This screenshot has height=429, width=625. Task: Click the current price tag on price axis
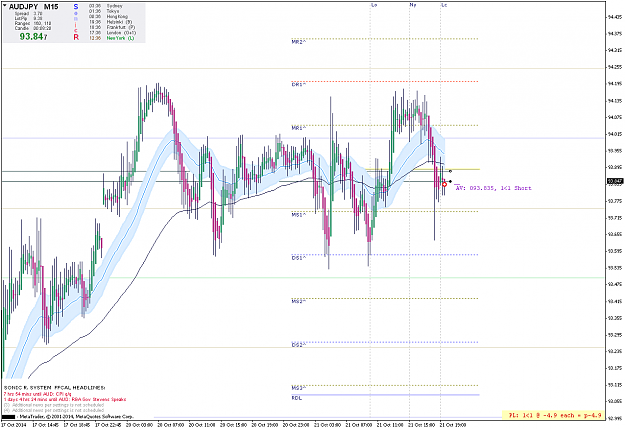615,181
